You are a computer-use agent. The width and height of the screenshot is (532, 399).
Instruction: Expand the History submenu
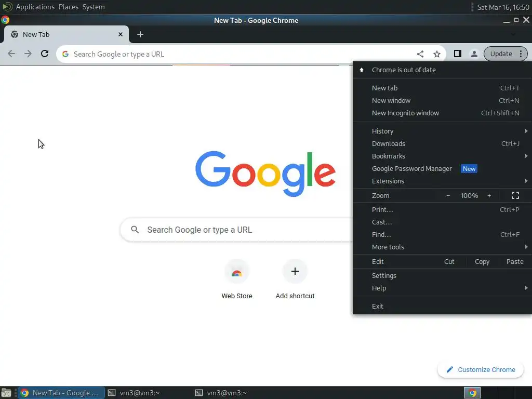[443, 131]
